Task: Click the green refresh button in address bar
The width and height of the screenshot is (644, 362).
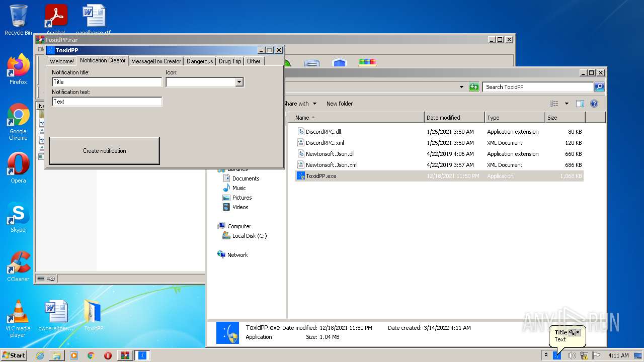Action: tap(473, 87)
